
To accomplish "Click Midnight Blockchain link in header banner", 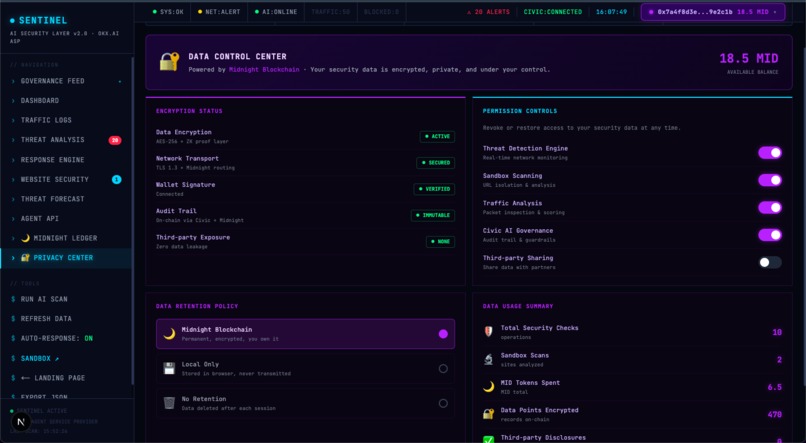I will [x=264, y=69].
